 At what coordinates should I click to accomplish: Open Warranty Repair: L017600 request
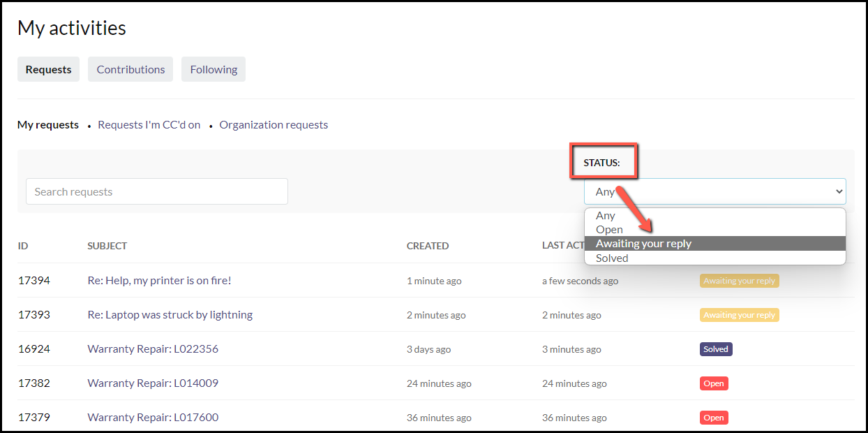point(153,418)
